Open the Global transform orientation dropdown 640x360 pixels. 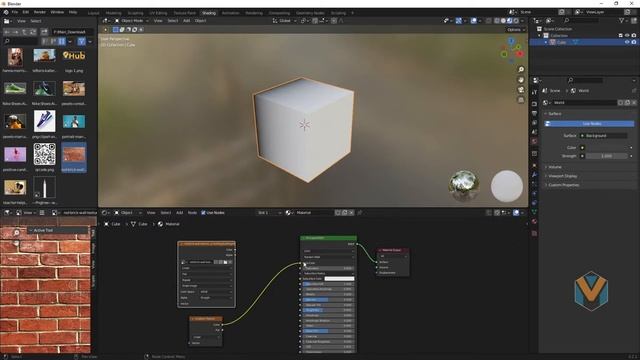pyautogui.click(x=284, y=20)
